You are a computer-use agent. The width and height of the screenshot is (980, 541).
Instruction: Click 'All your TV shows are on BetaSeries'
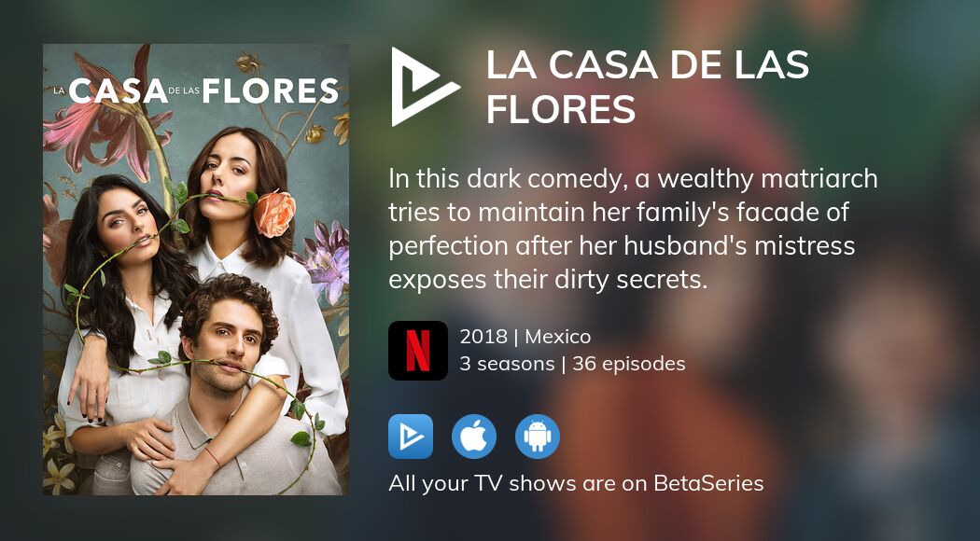click(576, 483)
